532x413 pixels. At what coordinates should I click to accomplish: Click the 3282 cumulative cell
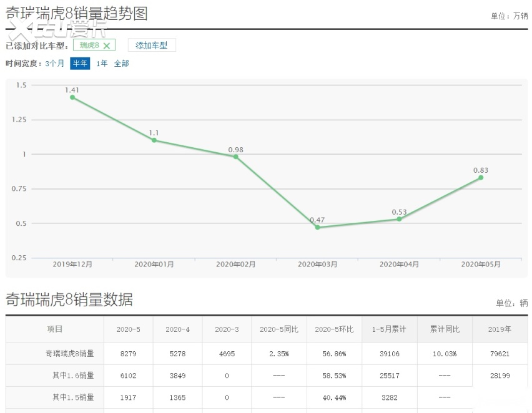[389, 397]
